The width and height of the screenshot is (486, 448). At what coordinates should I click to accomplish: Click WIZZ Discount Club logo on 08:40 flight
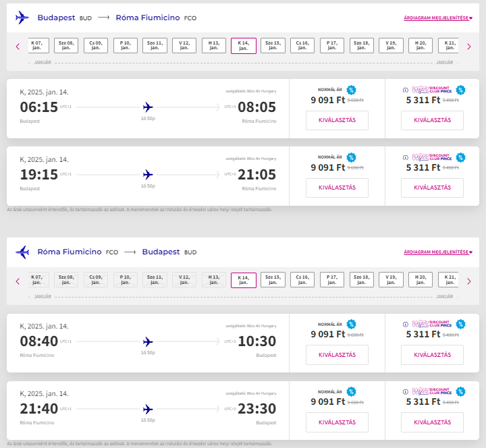(x=432, y=325)
